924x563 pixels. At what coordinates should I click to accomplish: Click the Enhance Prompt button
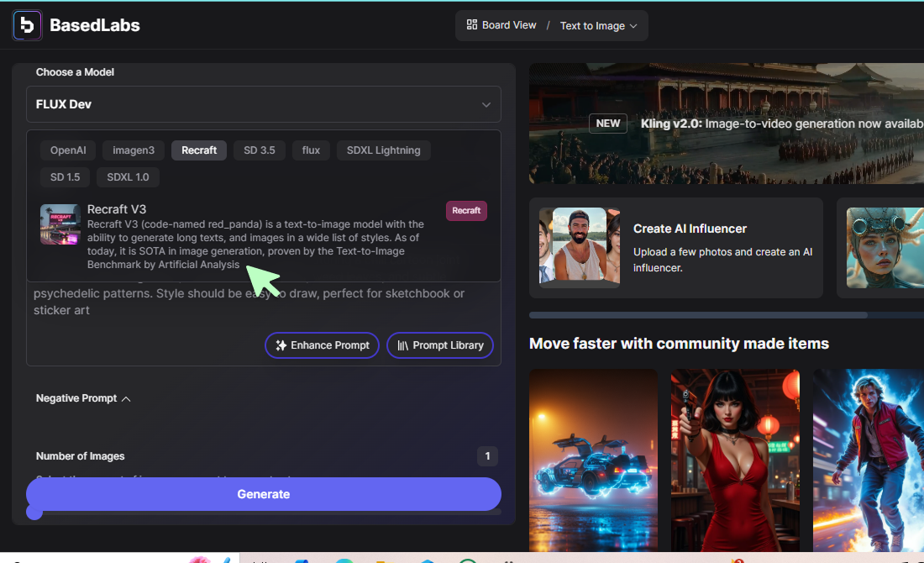click(323, 345)
